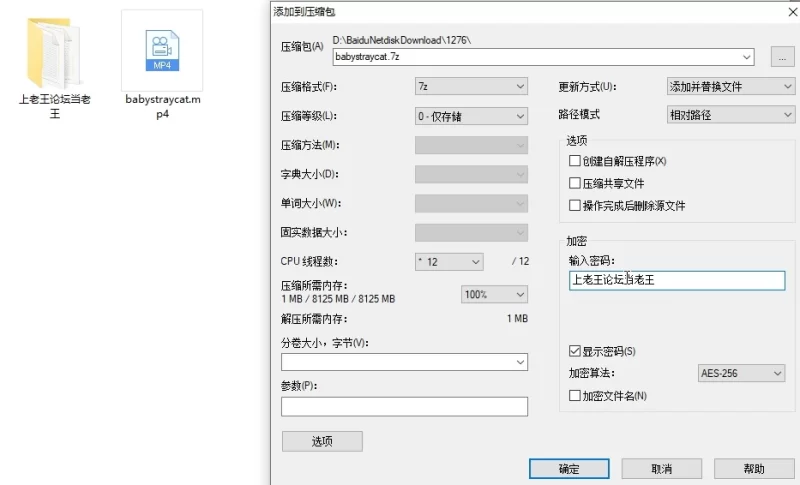Click the disabled 压缩方法 dropdown
This screenshot has height=485, width=800.
click(x=471, y=145)
